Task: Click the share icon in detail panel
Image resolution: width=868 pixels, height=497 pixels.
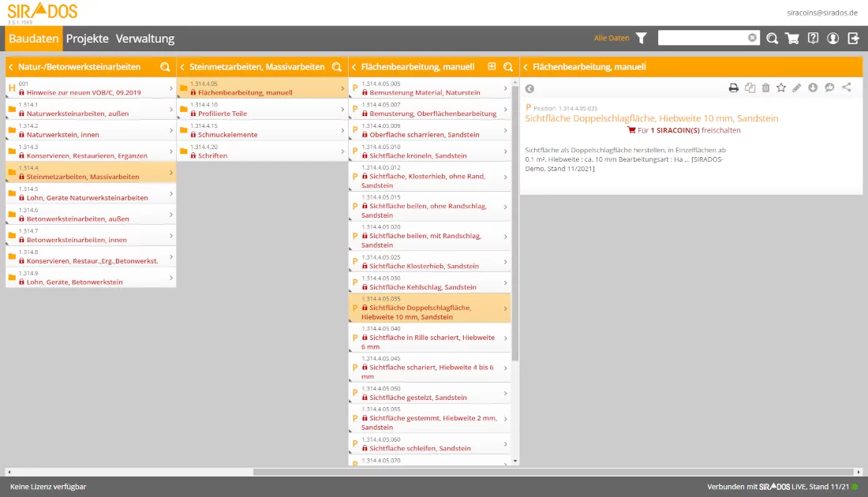Action: pyautogui.click(x=847, y=88)
